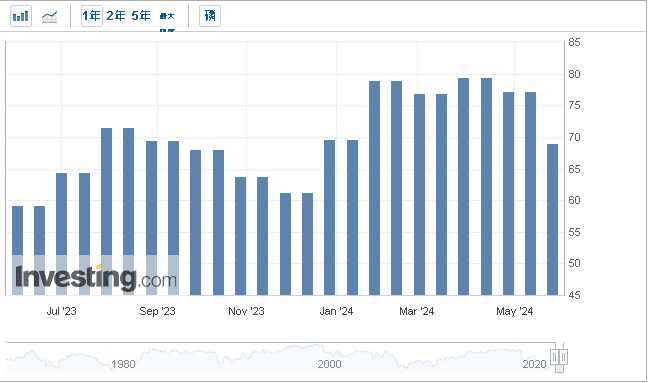The image size is (649, 383).
Task: Click the small scrollbar thumb under navigator handles
Action: tap(559, 368)
